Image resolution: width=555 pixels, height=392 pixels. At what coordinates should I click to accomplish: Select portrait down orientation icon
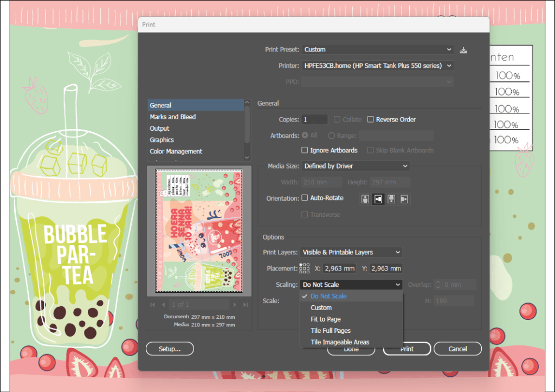(391, 199)
